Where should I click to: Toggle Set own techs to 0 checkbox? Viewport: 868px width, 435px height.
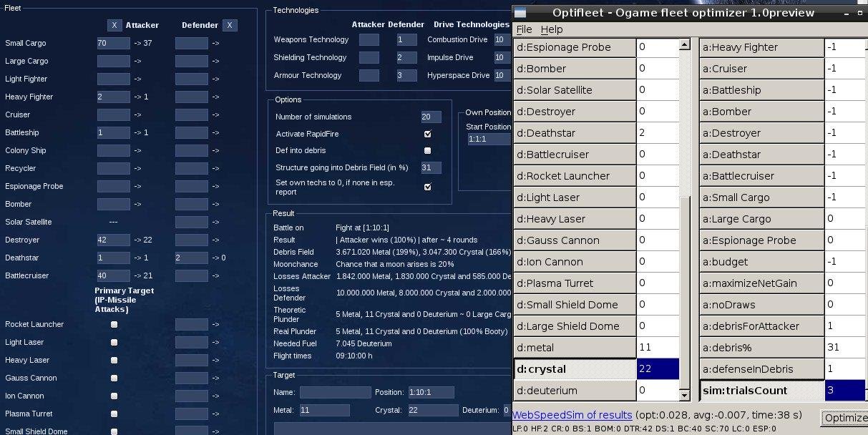(x=427, y=187)
